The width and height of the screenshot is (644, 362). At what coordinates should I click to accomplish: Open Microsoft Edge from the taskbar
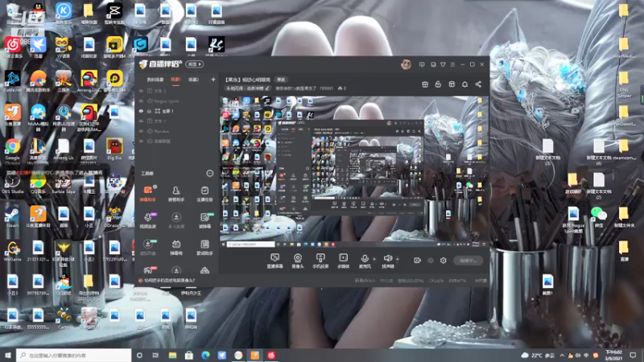205,355
